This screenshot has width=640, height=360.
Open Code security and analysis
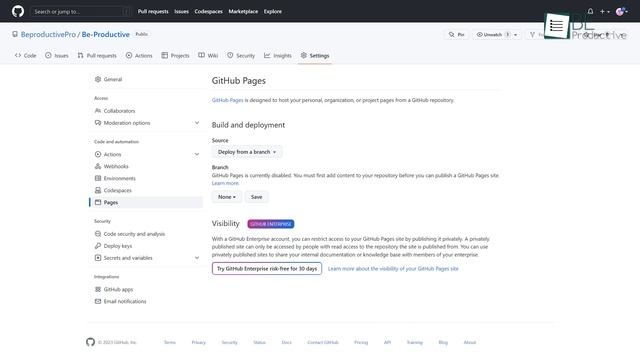coord(146,234)
